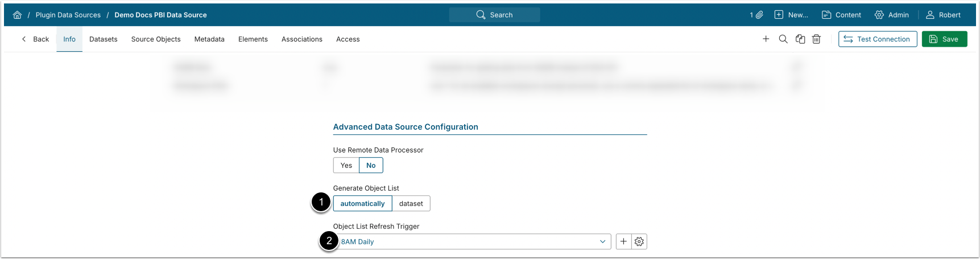Screen dimensions: 980x259
Task: Click the attachment paperclip icon
Action: click(759, 15)
